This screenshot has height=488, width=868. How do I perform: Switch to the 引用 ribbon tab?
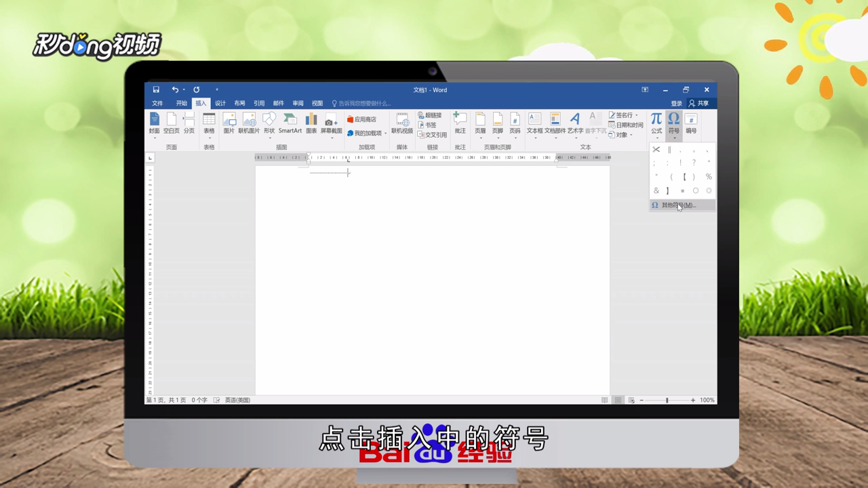click(259, 103)
